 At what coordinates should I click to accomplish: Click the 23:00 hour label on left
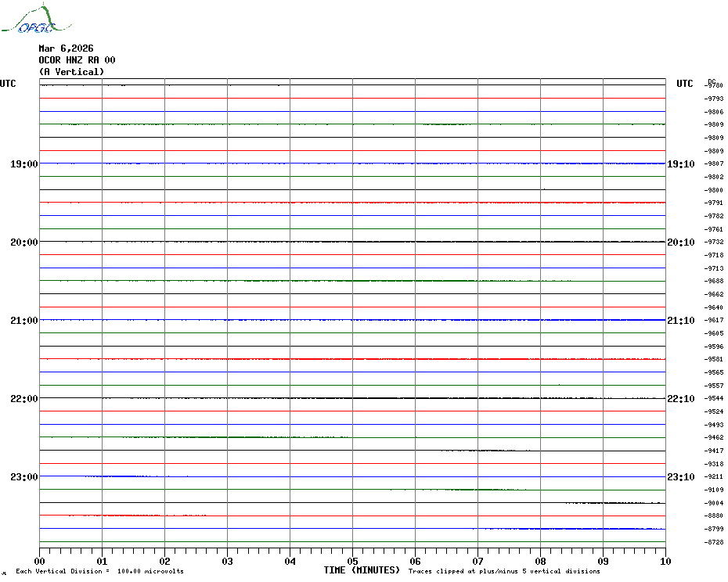[x=23, y=477]
